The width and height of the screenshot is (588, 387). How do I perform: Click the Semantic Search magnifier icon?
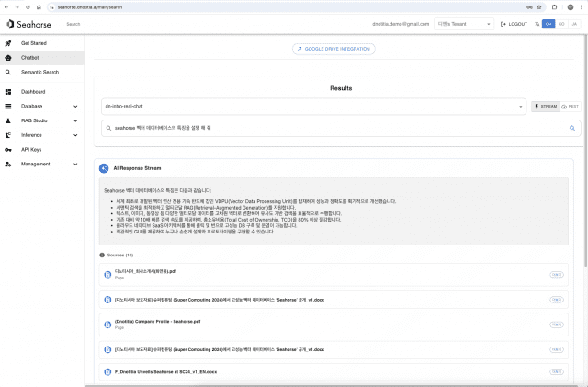[8, 71]
